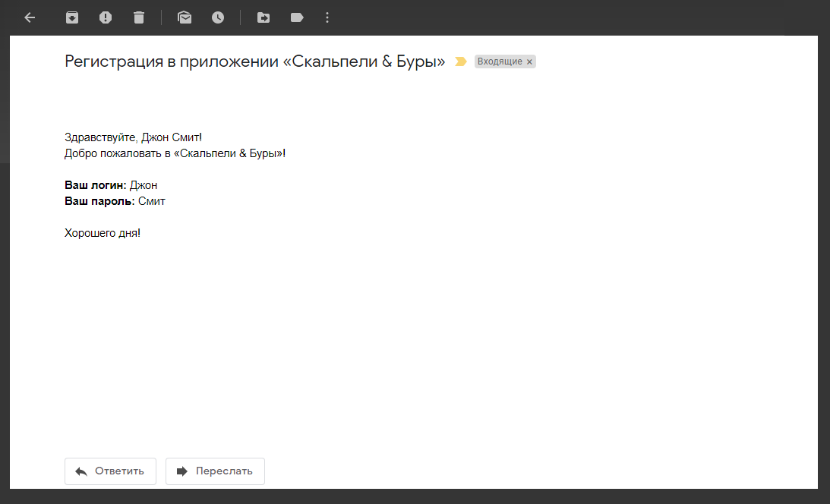
Task: Mark the email as unread
Action: pyautogui.click(x=185, y=17)
